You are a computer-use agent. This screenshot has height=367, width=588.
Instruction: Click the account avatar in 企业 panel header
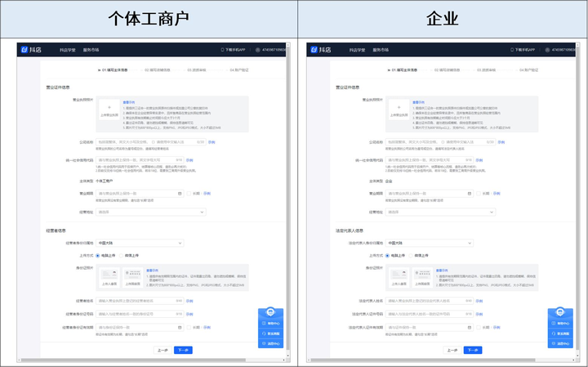coord(547,50)
